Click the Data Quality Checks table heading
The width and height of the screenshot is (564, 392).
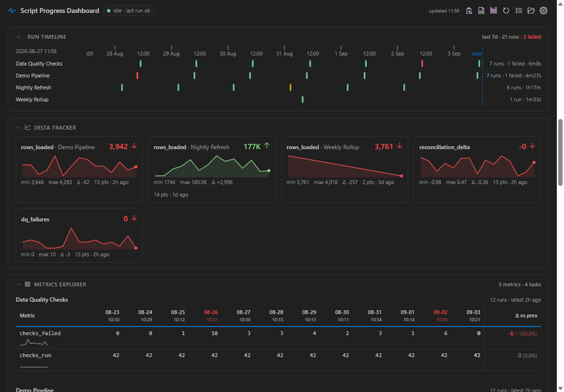coord(42,300)
